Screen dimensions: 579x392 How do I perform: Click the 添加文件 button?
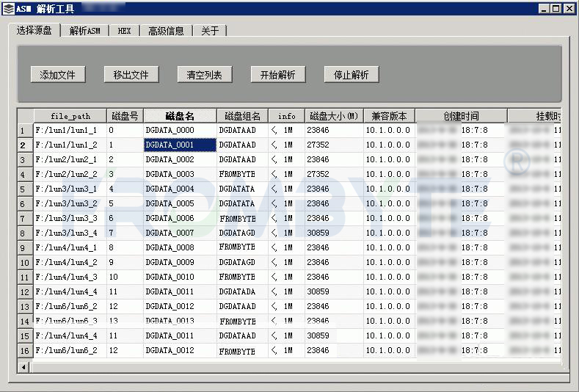(58, 75)
